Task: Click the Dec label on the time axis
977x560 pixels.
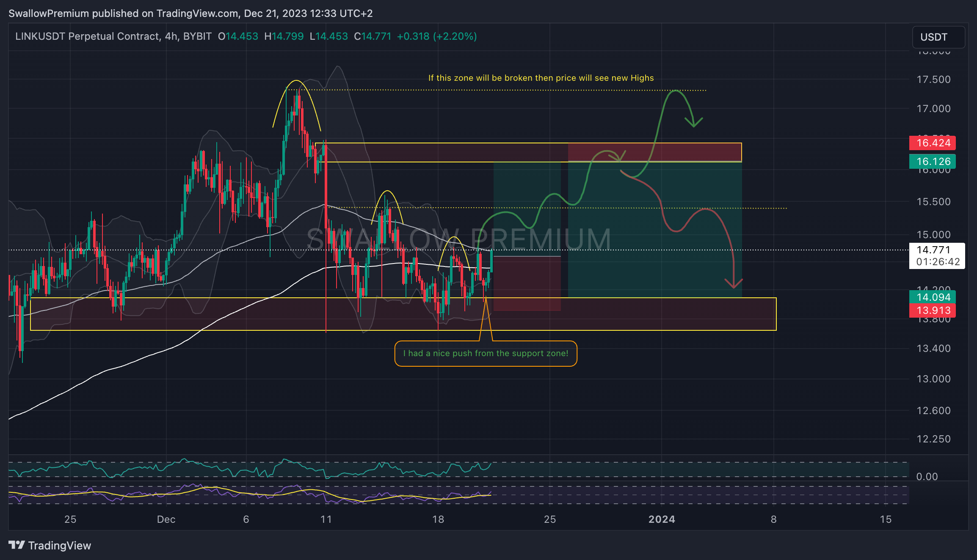Action: click(166, 519)
